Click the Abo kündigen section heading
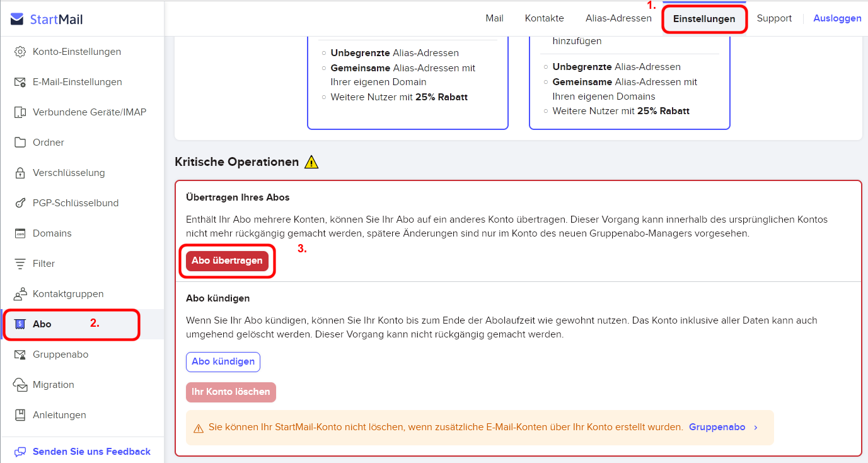Image resolution: width=868 pixels, height=463 pixels. pos(218,298)
